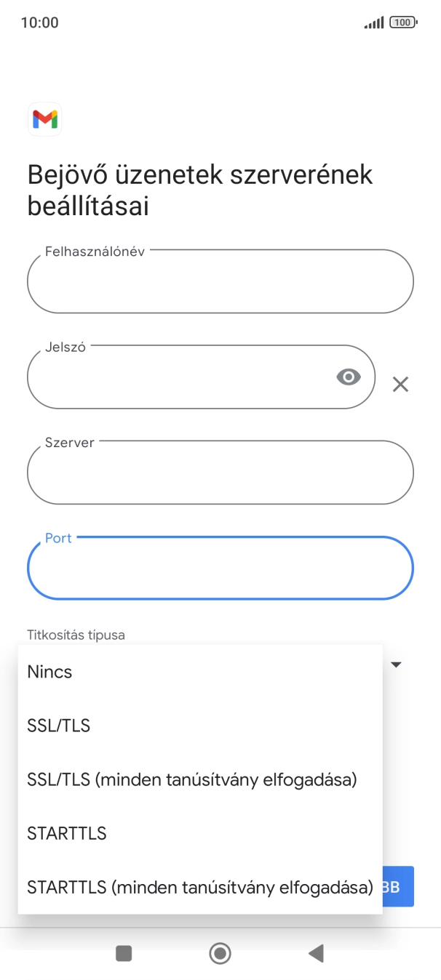Clear the password using the X icon

(x=400, y=385)
